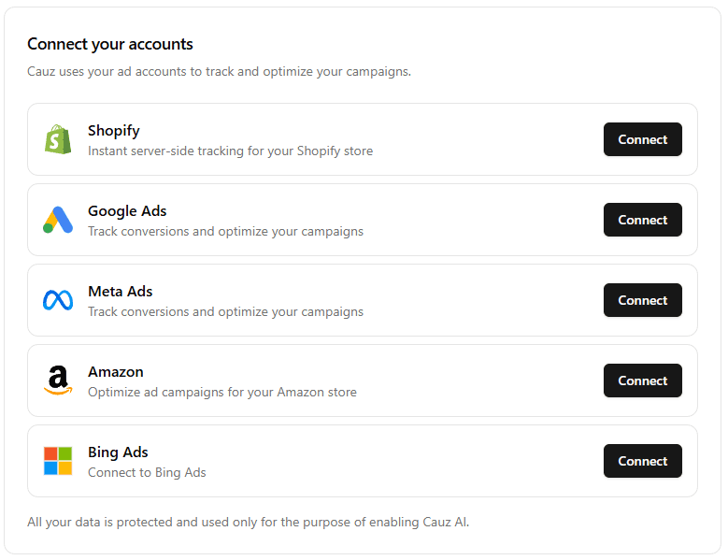Viewport: 728px width, 560px height.
Task: Click the Amazon store campaigns description
Action: point(221,392)
